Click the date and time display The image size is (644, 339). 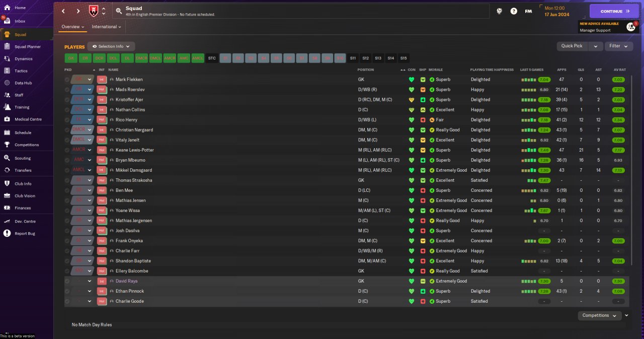pyautogui.click(x=557, y=11)
